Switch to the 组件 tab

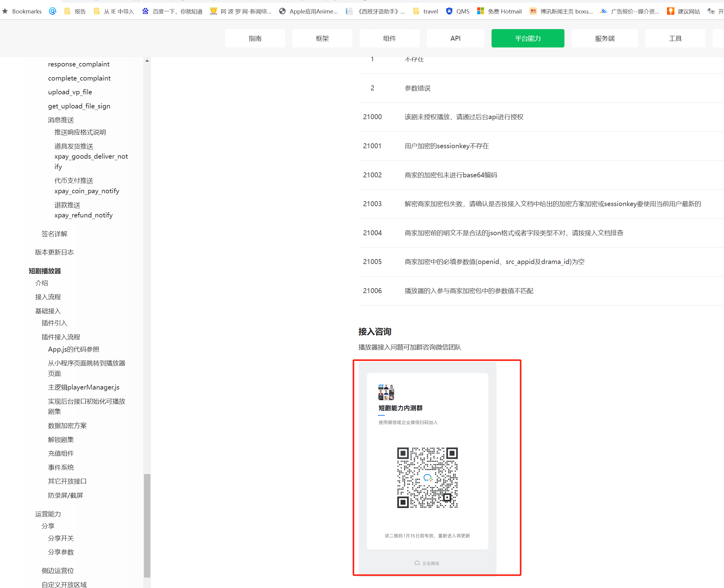(x=390, y=38)
